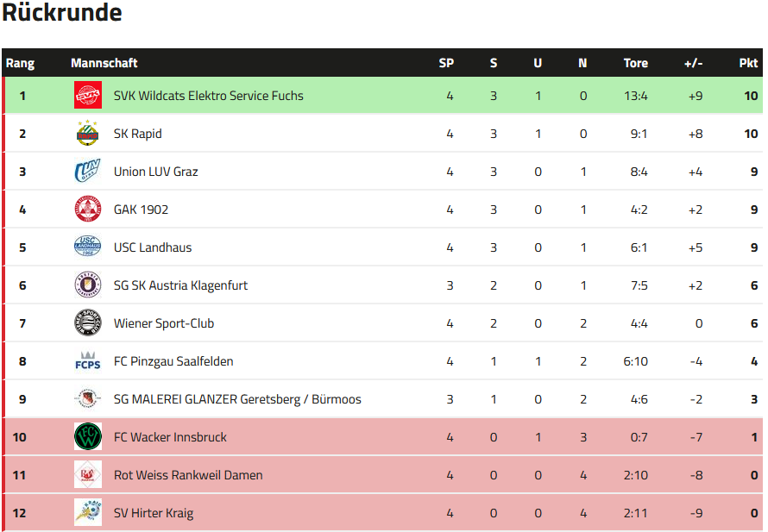Click the USC Landhaus logo
The width and height of the screenshot is (768, 532).
(87, 247)
